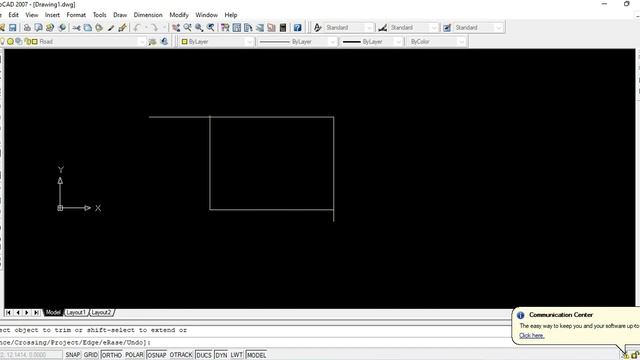Click the Layer Previous icon
The width and height of the screenshot is (640, 360).
coord(164,42)
